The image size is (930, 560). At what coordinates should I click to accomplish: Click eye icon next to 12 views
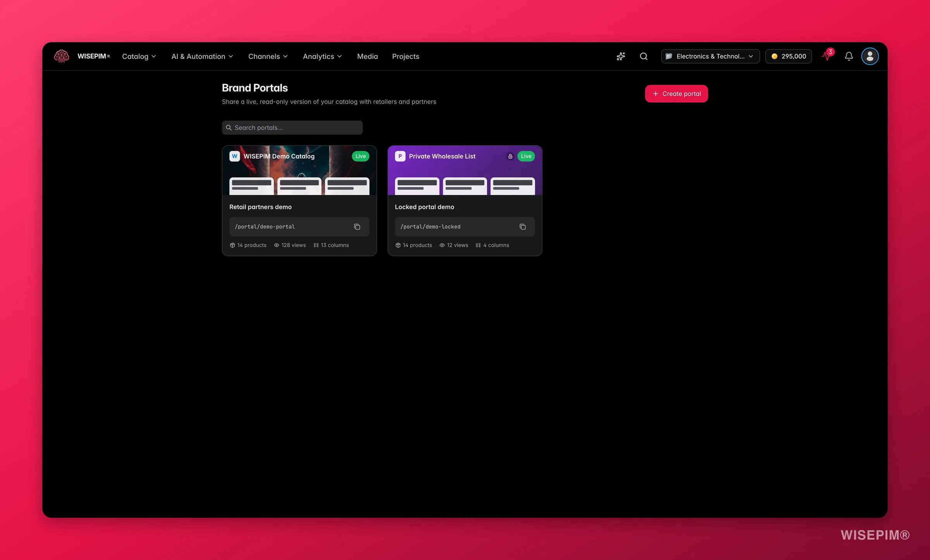(442, 245)
